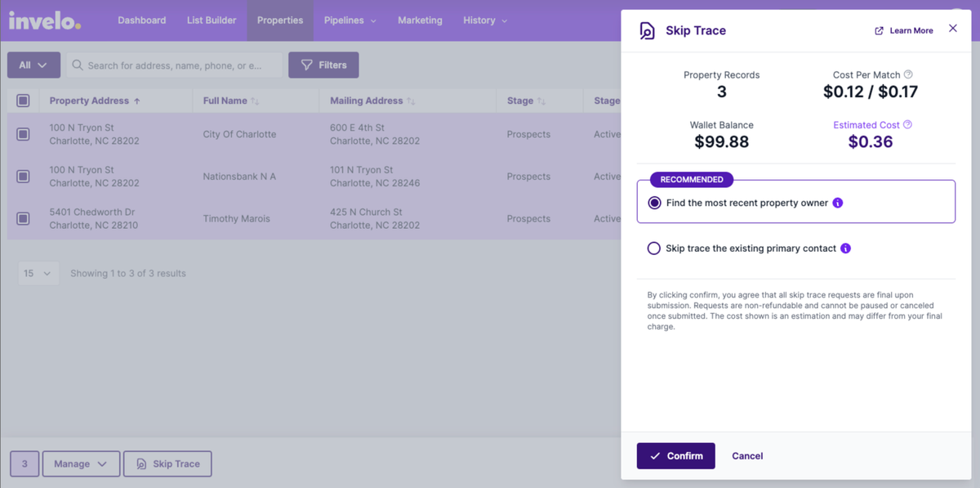This screenshot has width=980, height=488.
Task: Click the info icon beside existing primary contact
Action: coord(847,248)
